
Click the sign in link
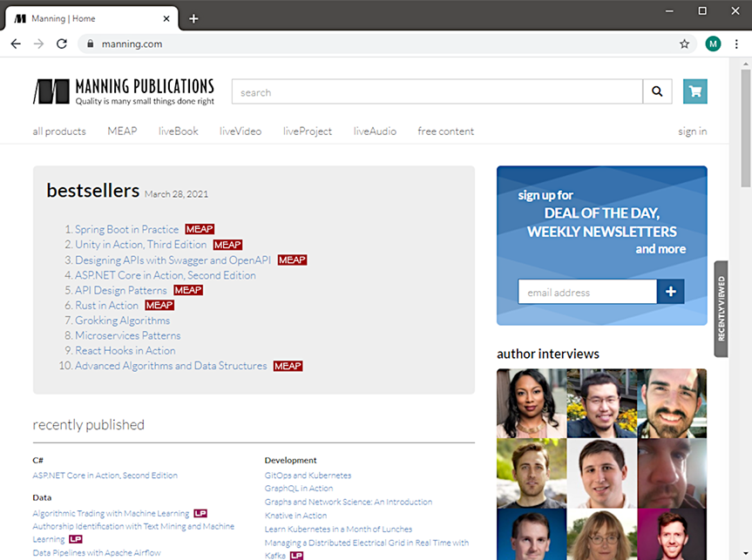[x=693, y=132]
